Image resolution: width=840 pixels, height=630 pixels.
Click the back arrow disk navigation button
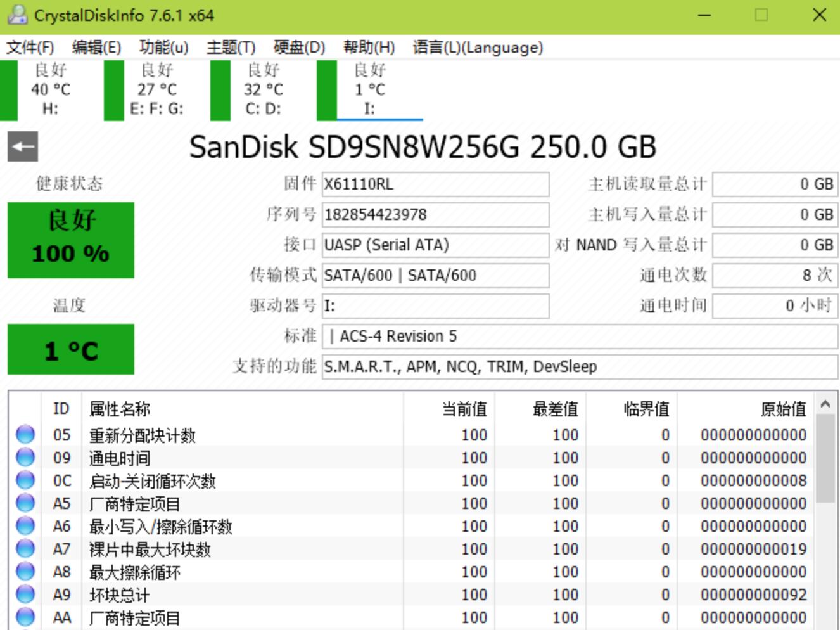pyautogui.click(x=23, y=147)
